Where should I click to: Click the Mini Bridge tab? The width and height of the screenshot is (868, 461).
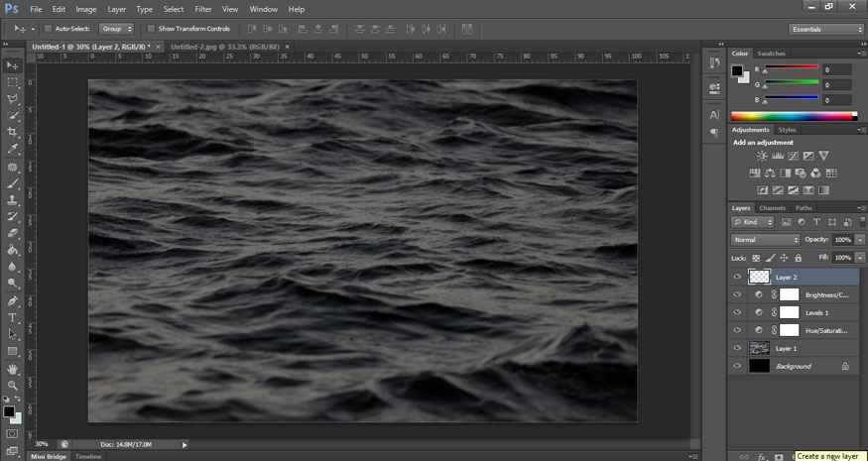(x=49, y=457)
